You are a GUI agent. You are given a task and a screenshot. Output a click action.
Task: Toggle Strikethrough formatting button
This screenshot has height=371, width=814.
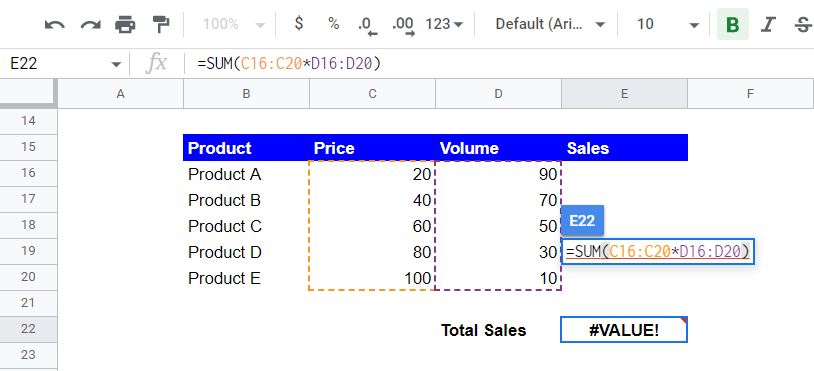(x=804, y=24)
